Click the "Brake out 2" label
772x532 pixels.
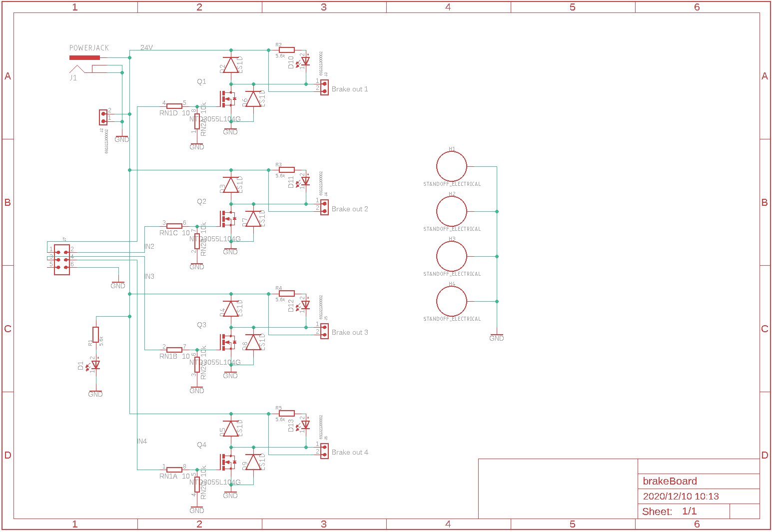(x=350, y=209)
